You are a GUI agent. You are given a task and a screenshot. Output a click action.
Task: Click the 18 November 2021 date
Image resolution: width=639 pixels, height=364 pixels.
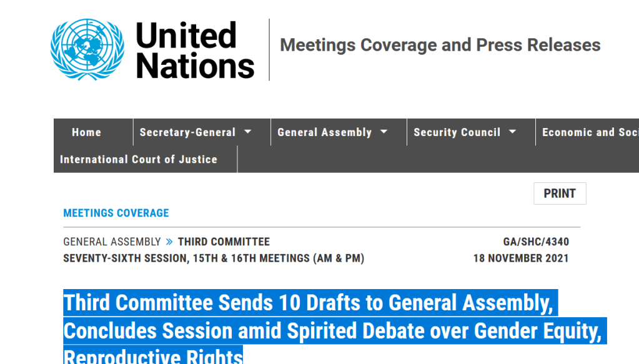click(521, 258)
